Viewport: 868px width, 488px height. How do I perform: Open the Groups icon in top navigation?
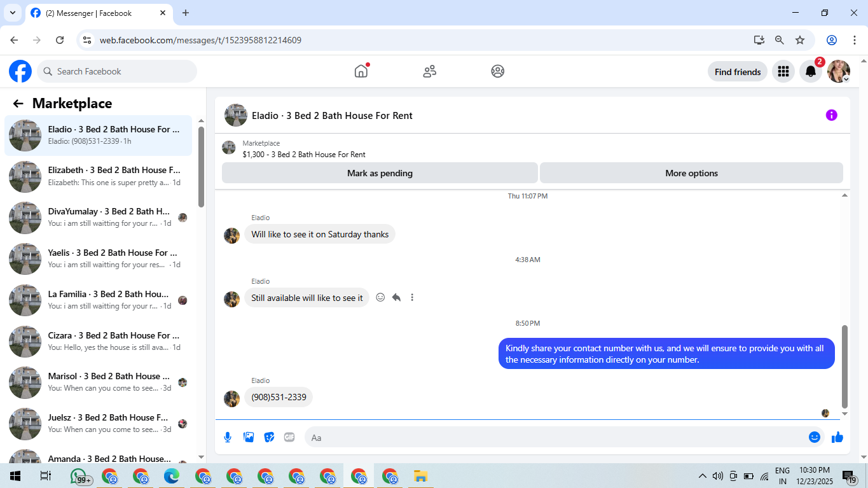(498, 71)
